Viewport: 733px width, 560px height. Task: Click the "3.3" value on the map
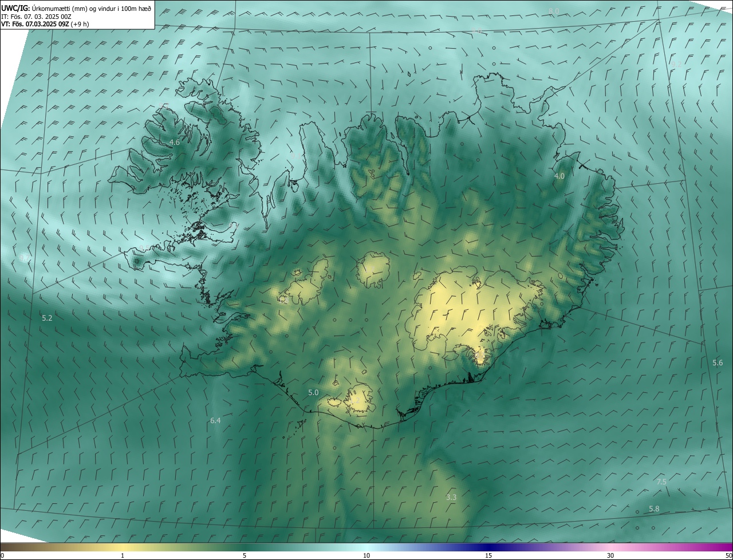point(451,497)
